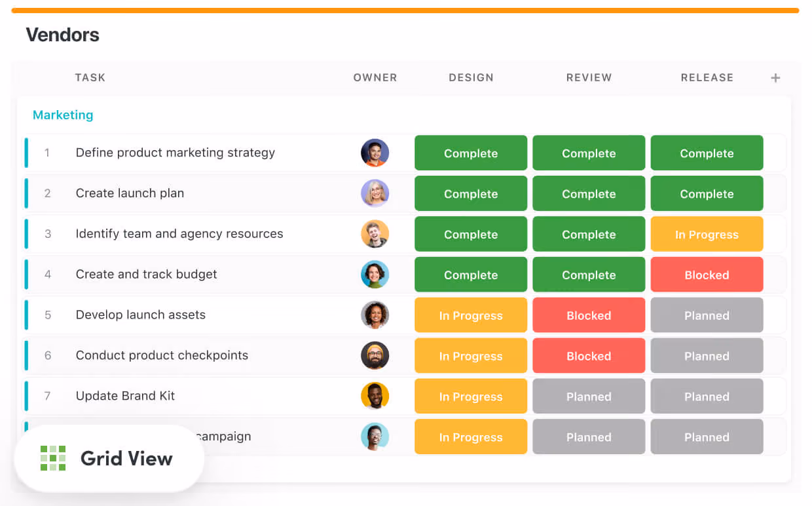The width and height of the screenshot is (812, 506).
Task: Open owner avatar in the campaign row
Action: click(x=375, y=437)
